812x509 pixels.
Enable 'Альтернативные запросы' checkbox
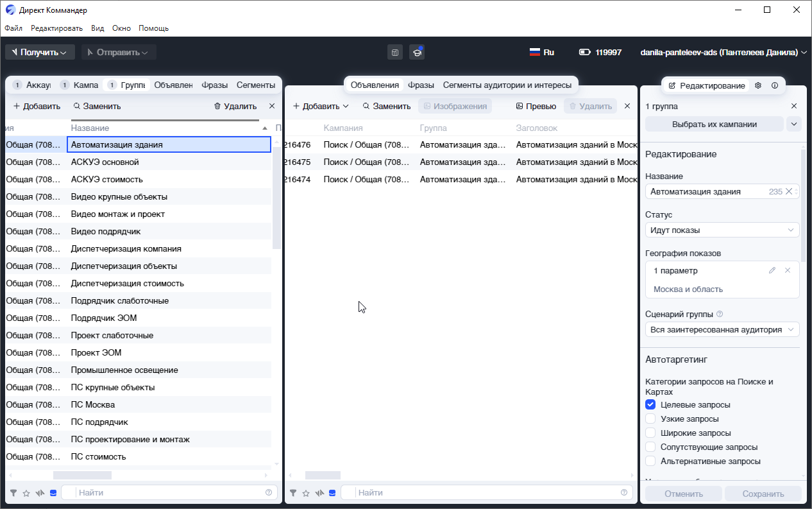point(650,461)
